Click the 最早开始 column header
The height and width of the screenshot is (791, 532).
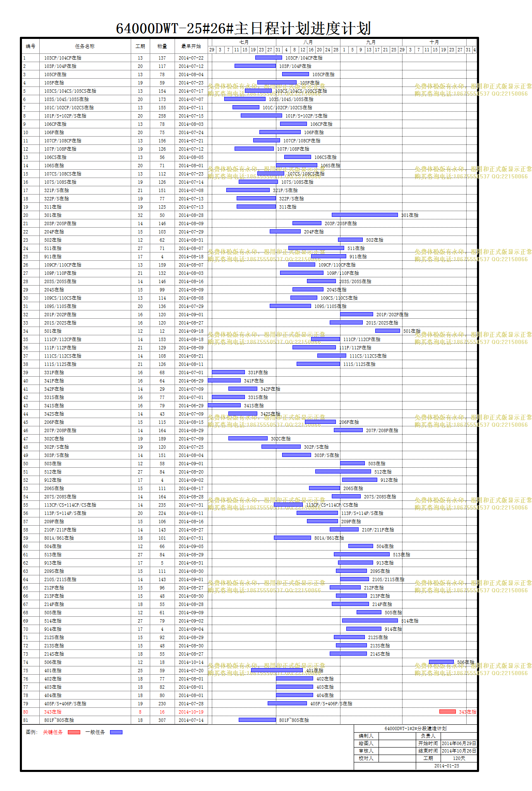pyautogui.click(x=191, y=46)
